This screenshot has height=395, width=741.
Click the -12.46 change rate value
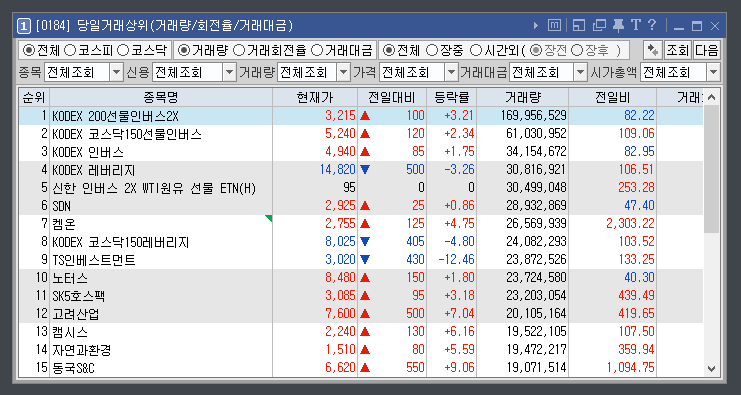tap(456, 259)
